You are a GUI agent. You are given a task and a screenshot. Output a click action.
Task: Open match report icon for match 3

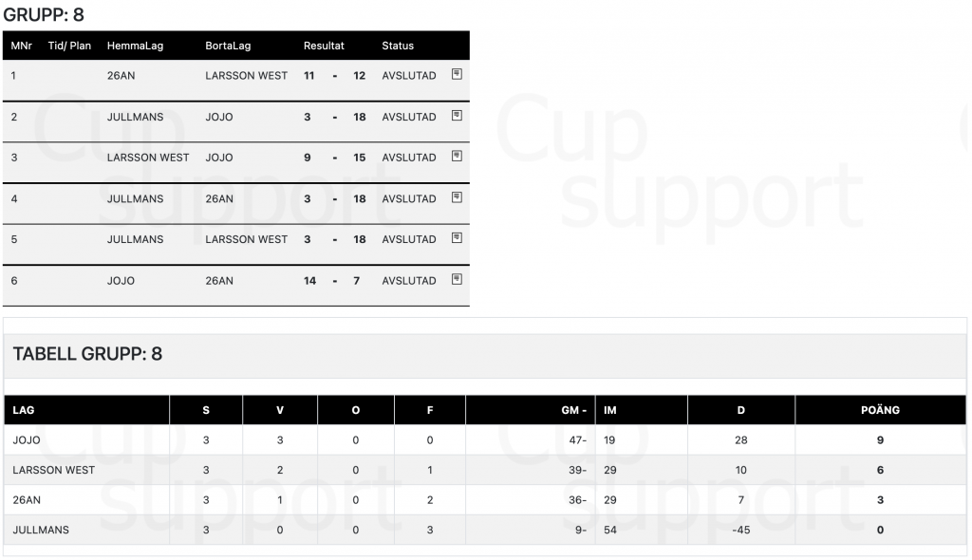(457, 157)
